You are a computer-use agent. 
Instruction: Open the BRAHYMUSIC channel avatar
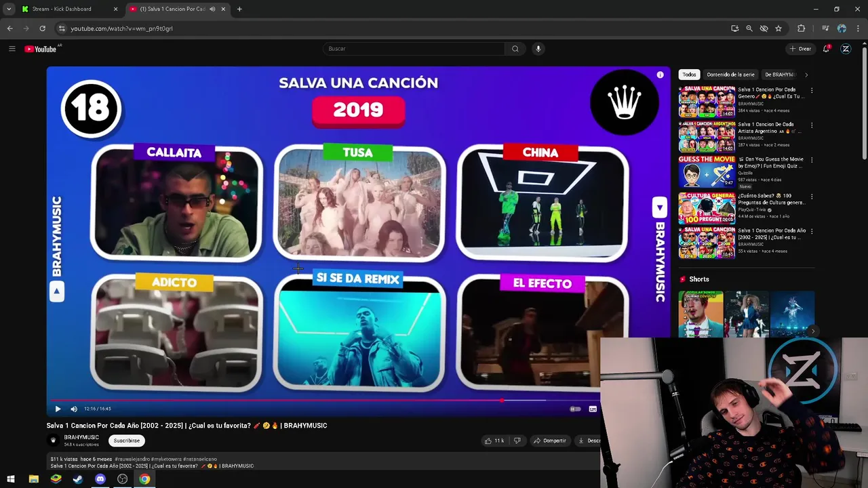53,441
